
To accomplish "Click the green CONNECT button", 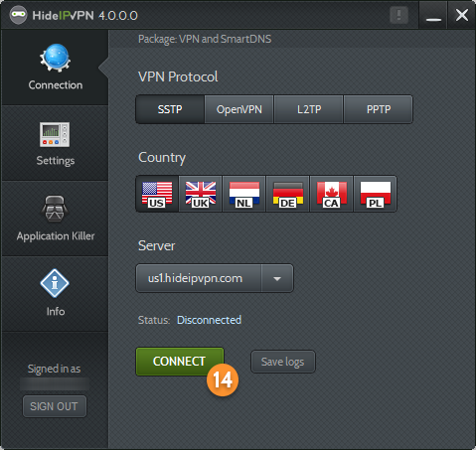I will (x=180, y=362).
